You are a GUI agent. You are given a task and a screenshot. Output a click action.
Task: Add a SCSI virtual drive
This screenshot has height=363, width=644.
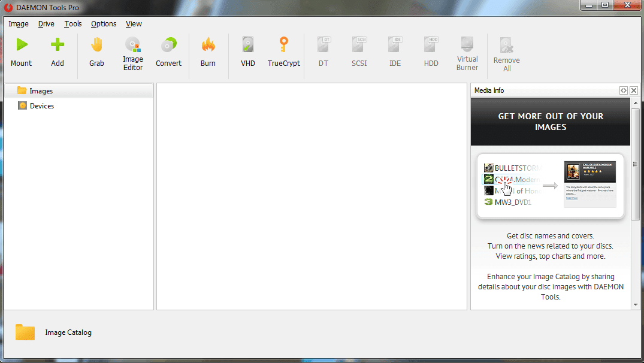[359, 44]
